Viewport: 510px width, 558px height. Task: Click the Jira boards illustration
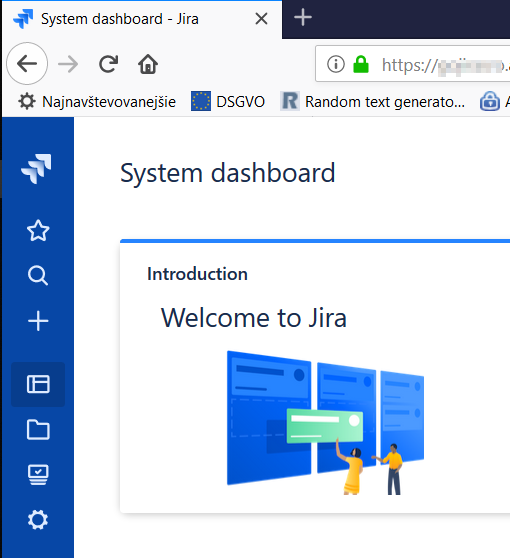coord(325,423)
